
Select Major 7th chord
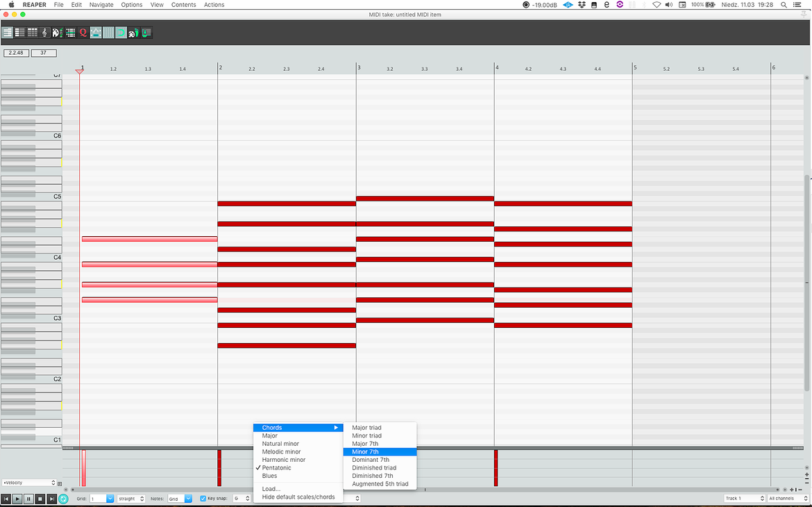pyautogui.click(x=380, y=444)
